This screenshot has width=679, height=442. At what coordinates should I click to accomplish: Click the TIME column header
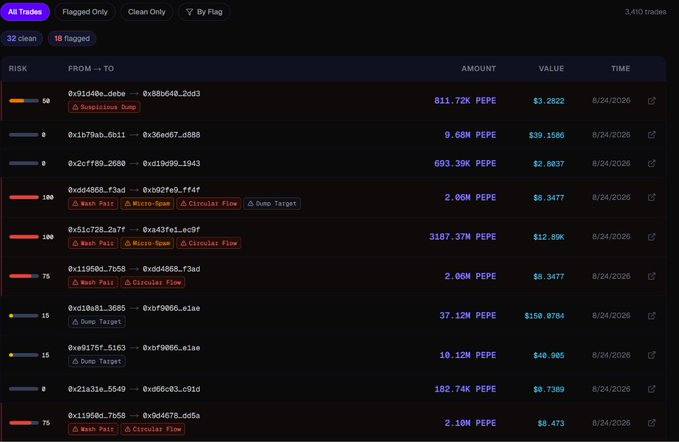tap(621, 68)
